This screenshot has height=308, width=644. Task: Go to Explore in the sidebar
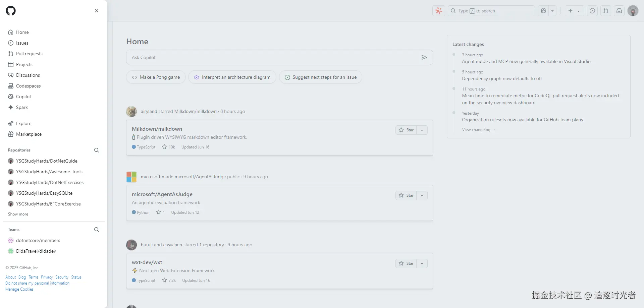[x=54, y=123]
